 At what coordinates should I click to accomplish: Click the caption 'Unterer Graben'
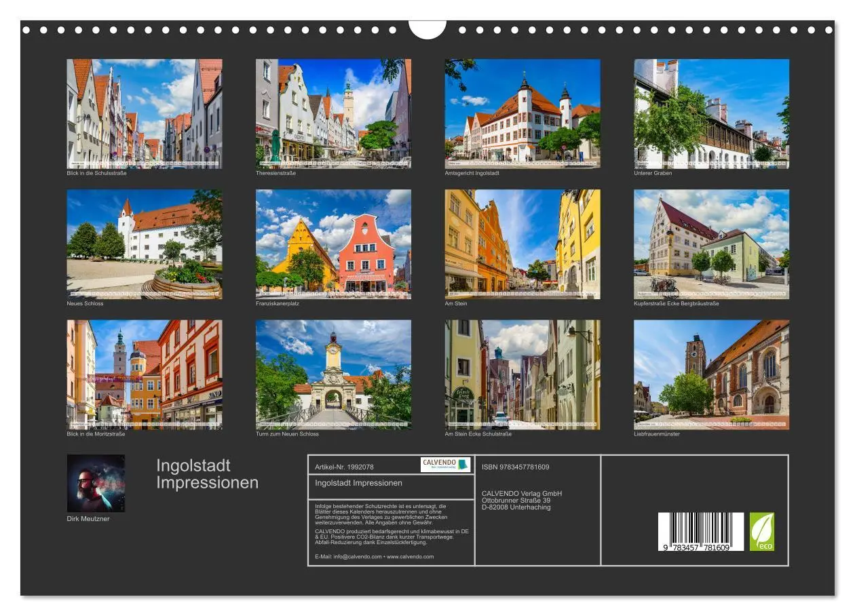[x=653, y=173]
